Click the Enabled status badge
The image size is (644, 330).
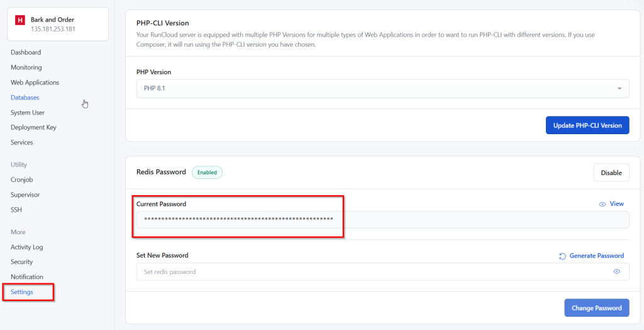(207, 173)
